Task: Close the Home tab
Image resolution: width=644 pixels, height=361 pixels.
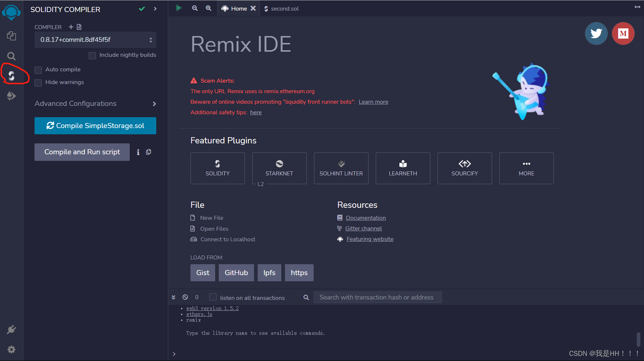Action: pos(253,8)
